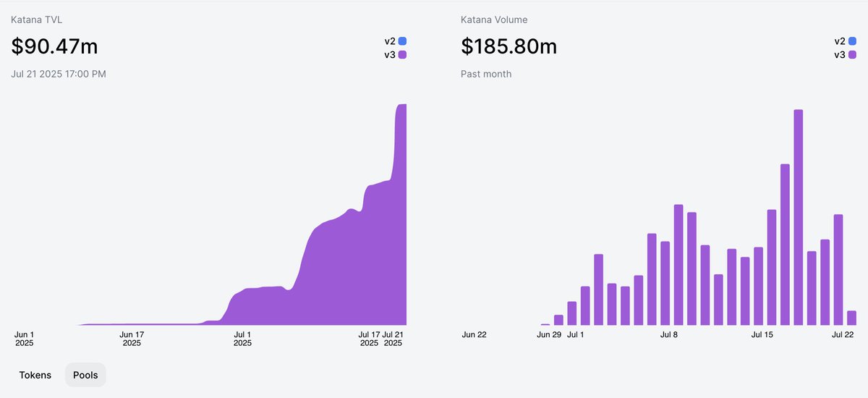This screenshot has height=398, width=868.
Task: Click the $90.47m TVL value
Action: [54, 47]
